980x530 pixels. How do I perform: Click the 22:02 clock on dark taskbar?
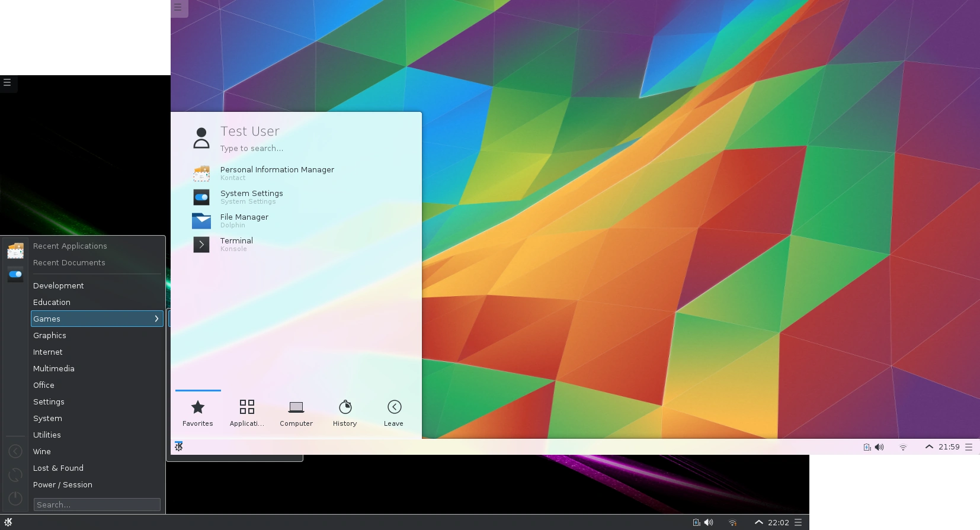coord(779,522)
